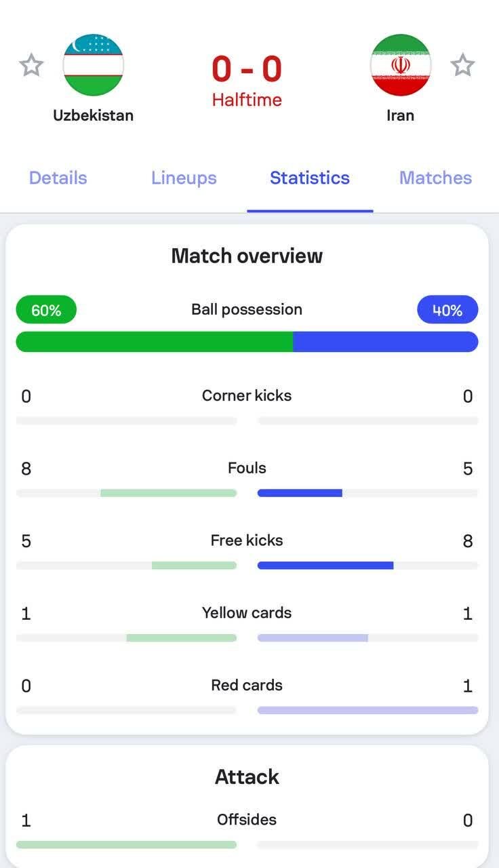Click the Iran team name
Viewport: 499px width, 868px height.
coord(400,115)
